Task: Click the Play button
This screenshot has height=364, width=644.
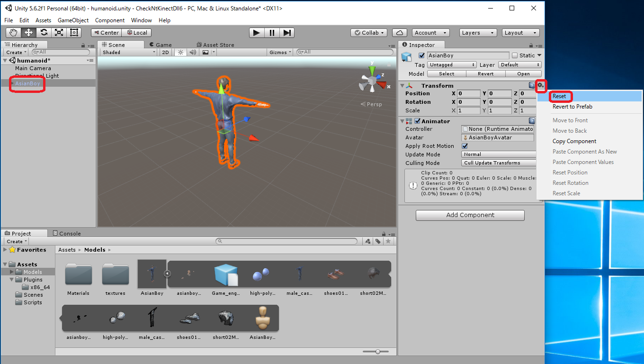Action: 256,33
